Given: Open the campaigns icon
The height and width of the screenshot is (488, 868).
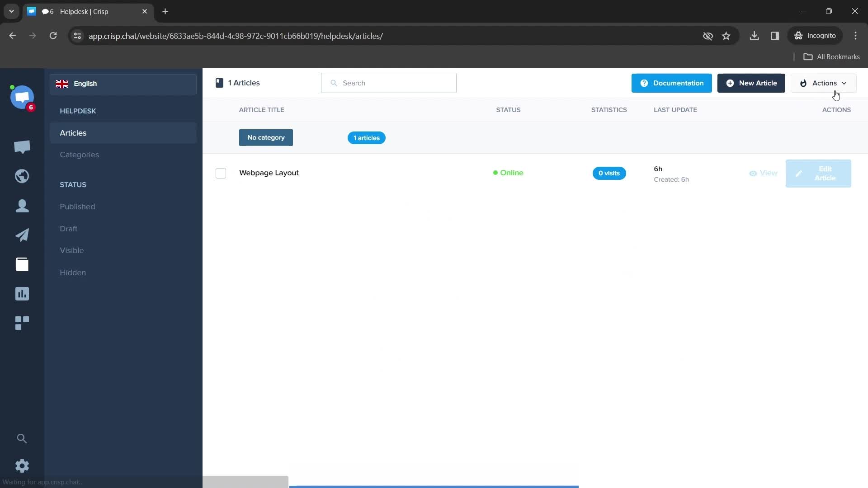Looking at the screenshot, I should (x=22, y=234).
